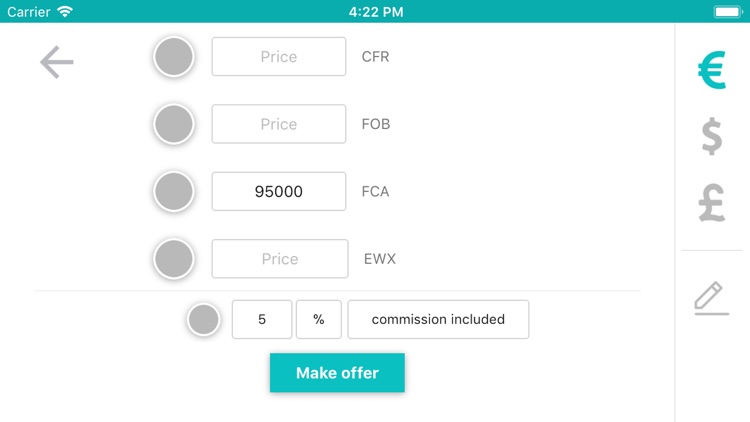Choose the Pound sterling currency icon

[711, 201]
